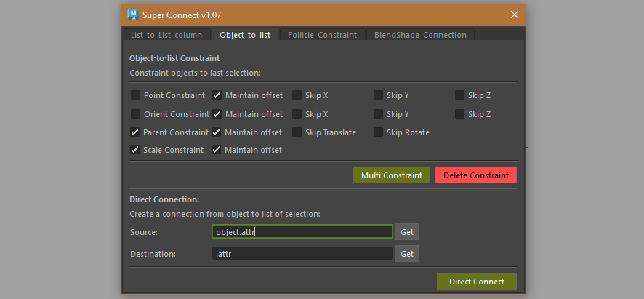Close the Super Connect window
The height and width of the screenshot is (299, 644).
(x=515, y=15)
